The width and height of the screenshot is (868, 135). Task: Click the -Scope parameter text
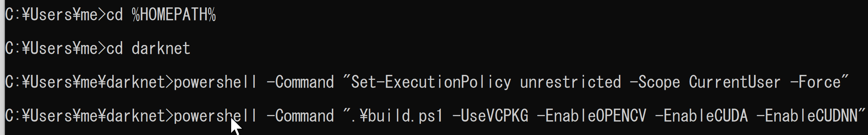click(x=655, y=82)
